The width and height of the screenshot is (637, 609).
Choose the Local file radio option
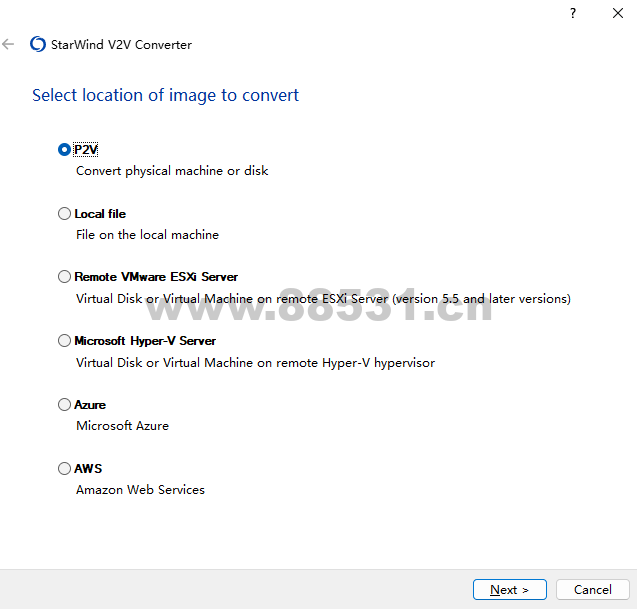click(65, 213)
